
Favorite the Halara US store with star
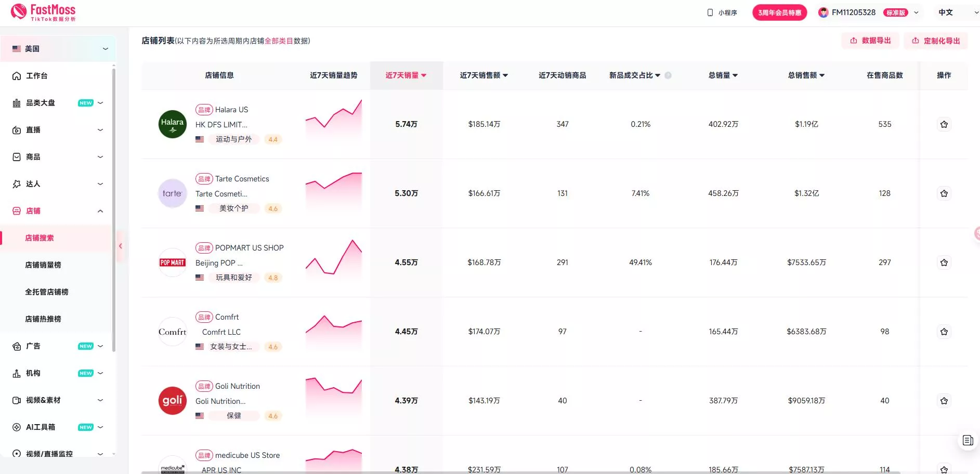(x=944, y=125)
